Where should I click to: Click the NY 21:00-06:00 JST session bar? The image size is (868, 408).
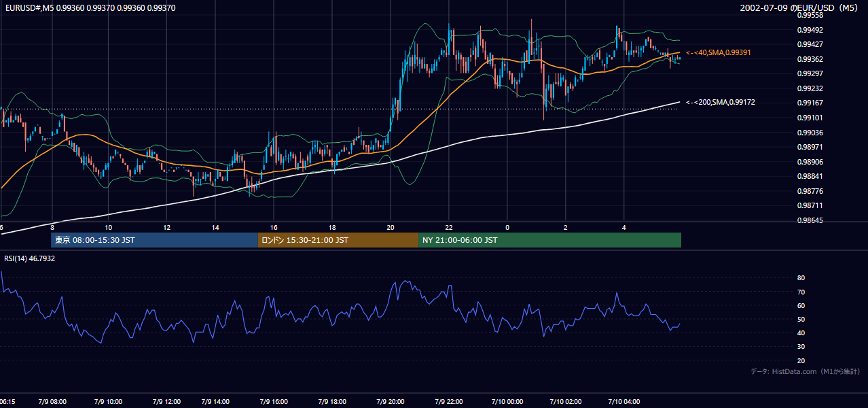549,240
